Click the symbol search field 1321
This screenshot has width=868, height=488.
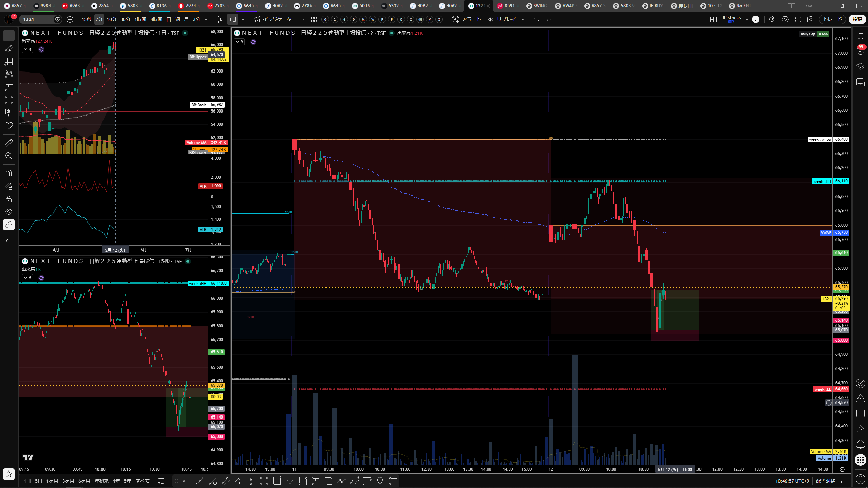point(37,19)
